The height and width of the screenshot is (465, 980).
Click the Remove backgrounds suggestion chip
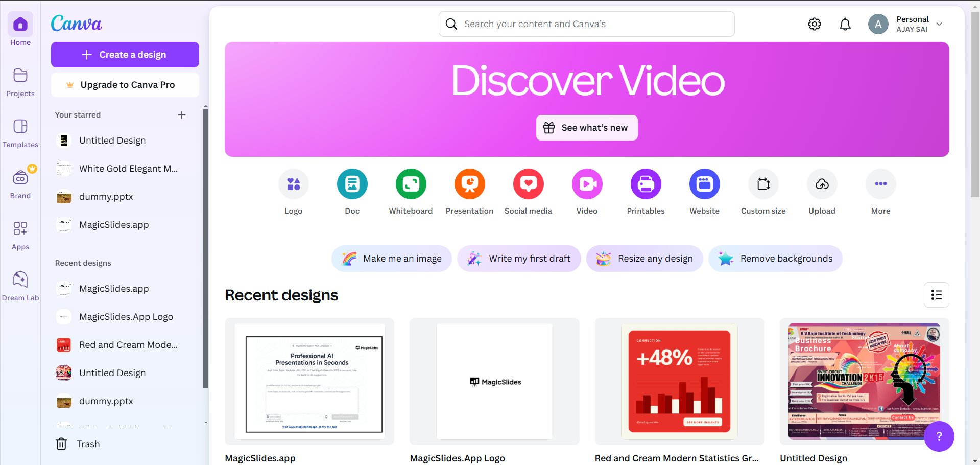click(x=775, y=259)
